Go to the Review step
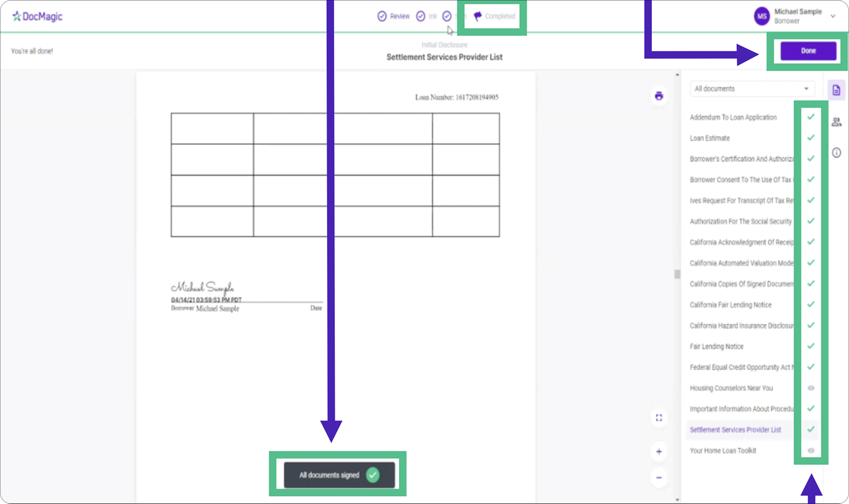The image size is (849, 504). point(393,16)
